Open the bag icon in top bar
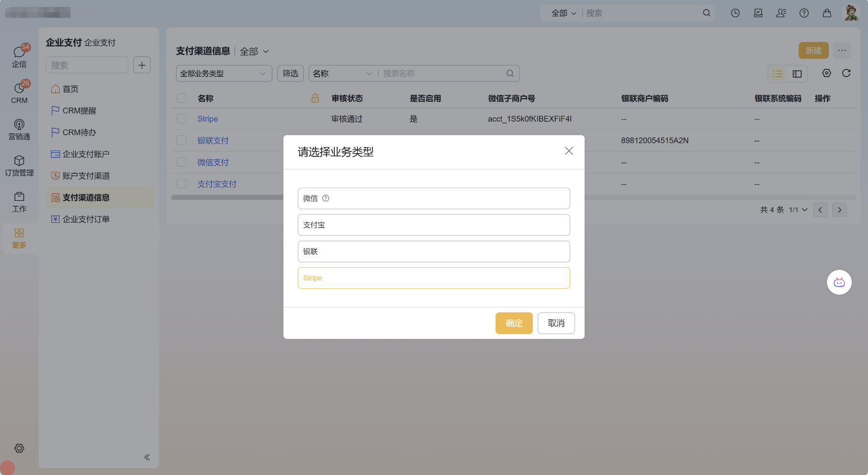868x475 pixels. click(827, 13)
